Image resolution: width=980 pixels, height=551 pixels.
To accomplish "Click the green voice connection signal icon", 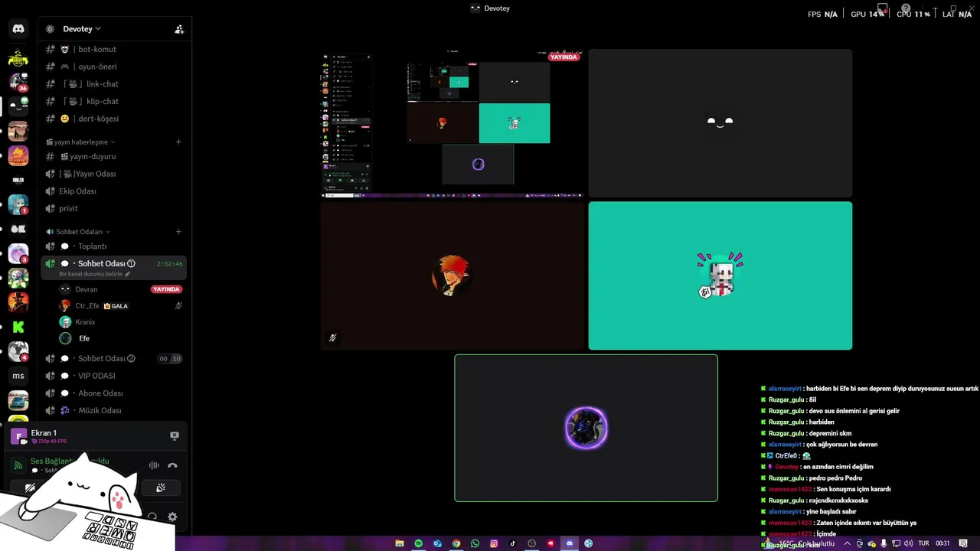I will pyautogui.click(x=18, y=465).
